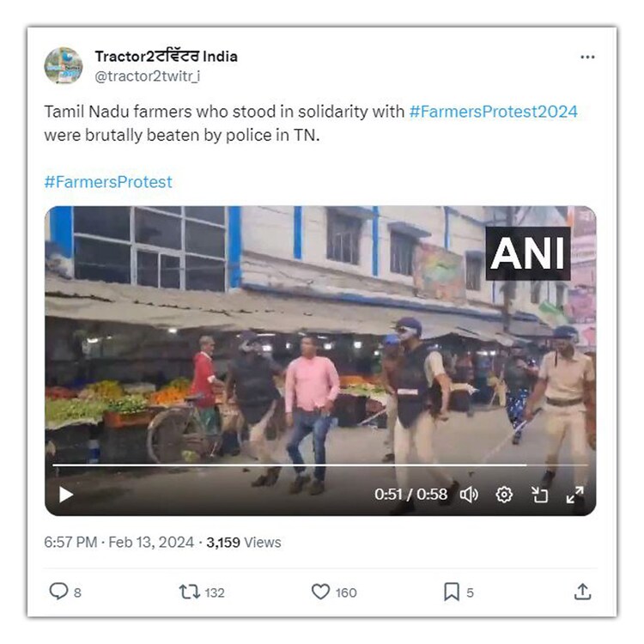Mute the video sound
Screen dimensions: 644x644
(x=469, y=495)
